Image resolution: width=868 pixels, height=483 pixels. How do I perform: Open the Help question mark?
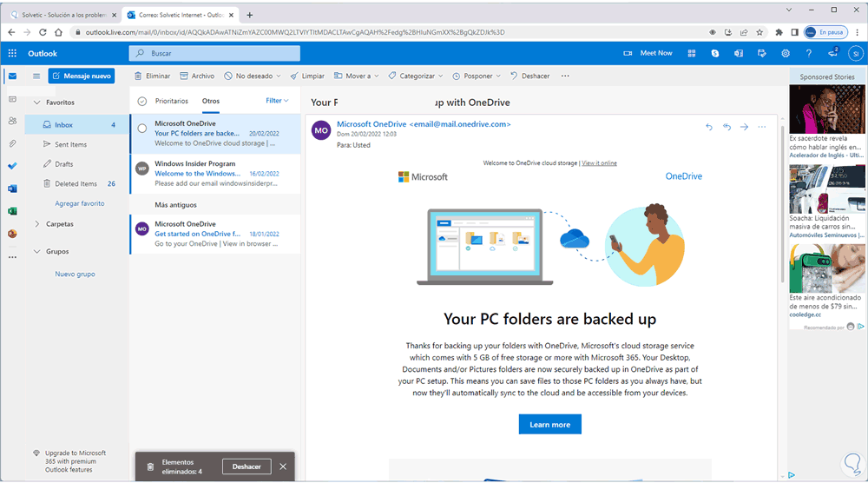pyautogui.click(x=809, y=53)
